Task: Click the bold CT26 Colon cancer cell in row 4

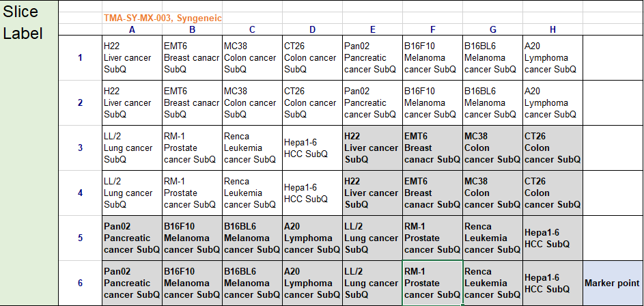Action: pyautogui.click(x=552, y=193)
